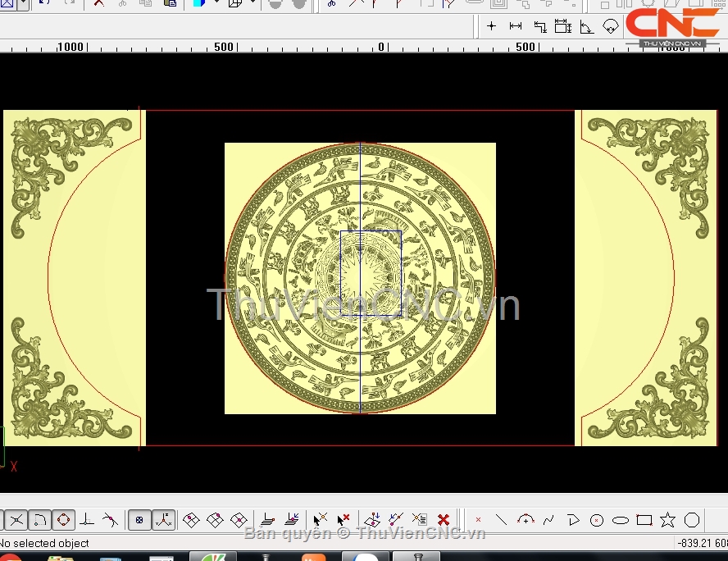Choose the ellipse drawing tool
This screenshot has height=561, width=728.
coord(621,520)
